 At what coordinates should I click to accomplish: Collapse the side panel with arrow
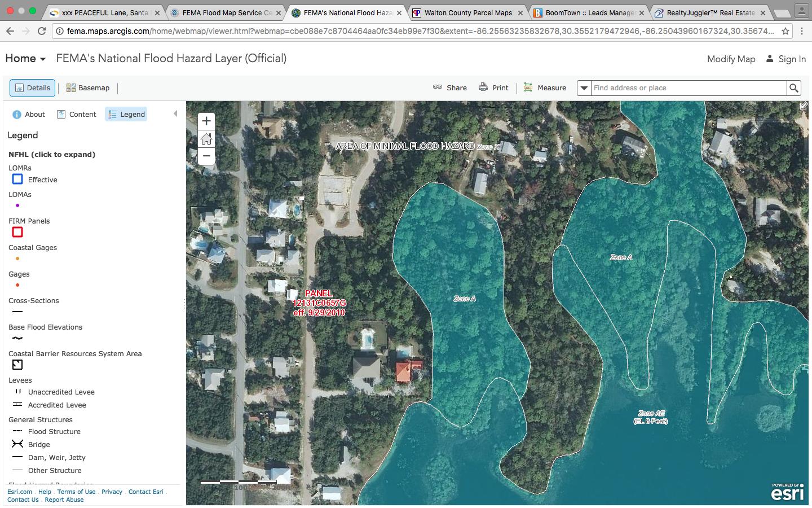click(175, 113)
